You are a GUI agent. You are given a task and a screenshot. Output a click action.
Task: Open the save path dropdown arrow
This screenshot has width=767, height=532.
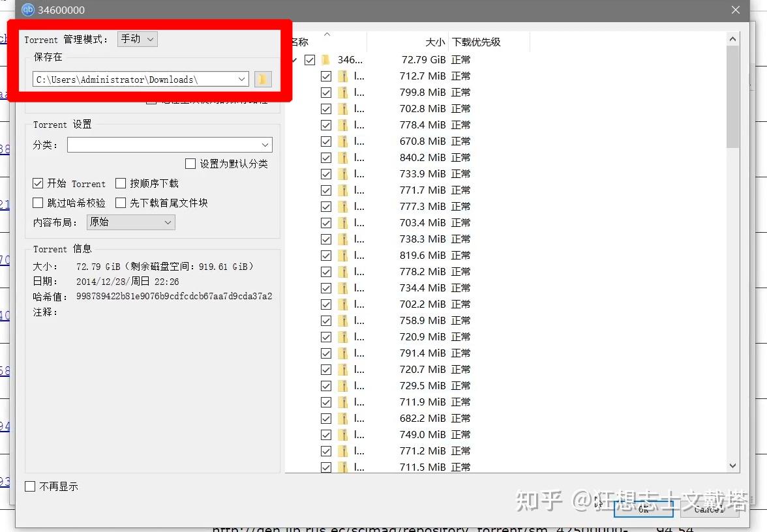[241, 80]
